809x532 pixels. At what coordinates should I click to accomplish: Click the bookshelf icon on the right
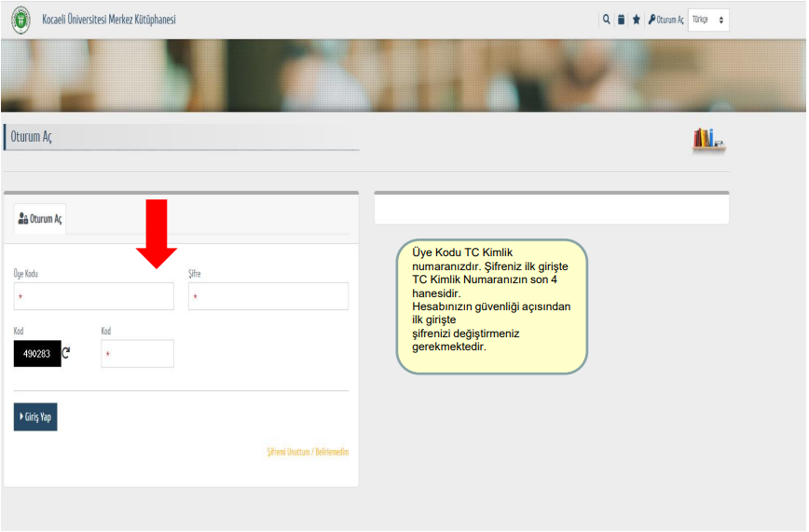[709, 140]
